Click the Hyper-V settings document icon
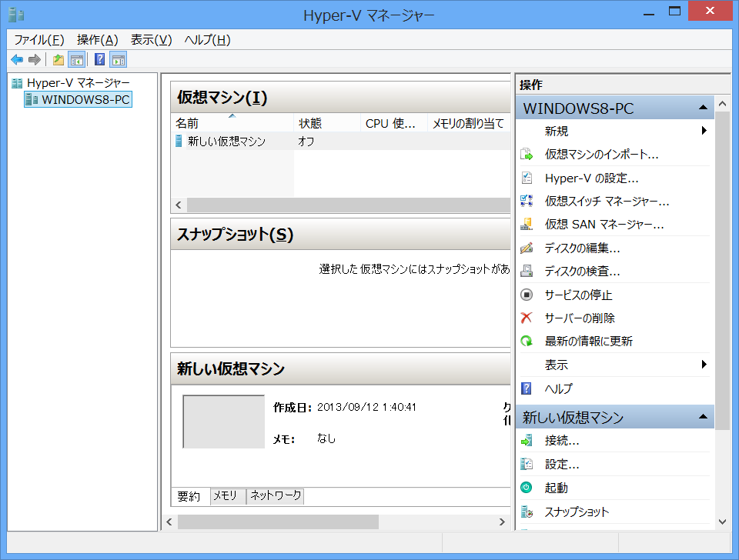The image size is (739, 560). pos(527,178)
